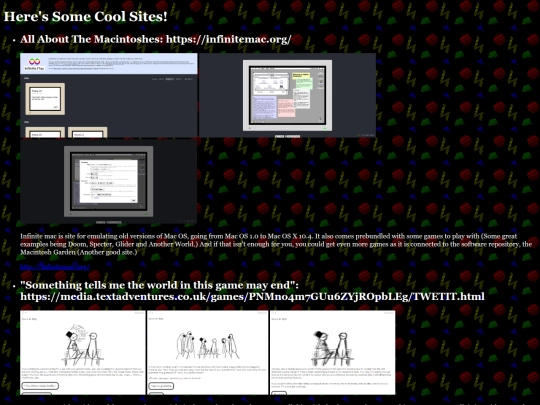
Task: Click the blue infinitemac.org hyperlink
Action: pos(55,267)
